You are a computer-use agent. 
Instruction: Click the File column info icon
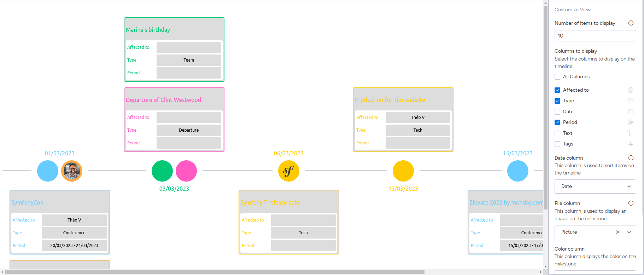[631, 203]
